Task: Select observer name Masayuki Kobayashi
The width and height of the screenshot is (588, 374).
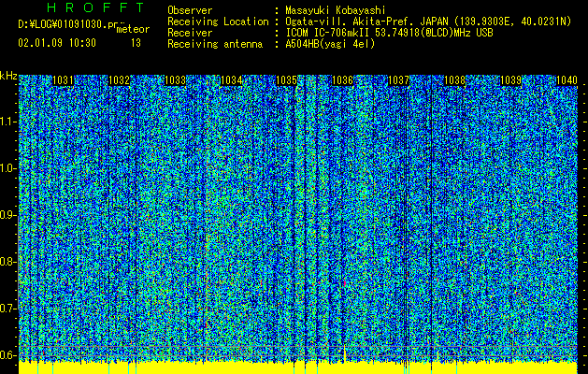Action: tap(336, 10)
